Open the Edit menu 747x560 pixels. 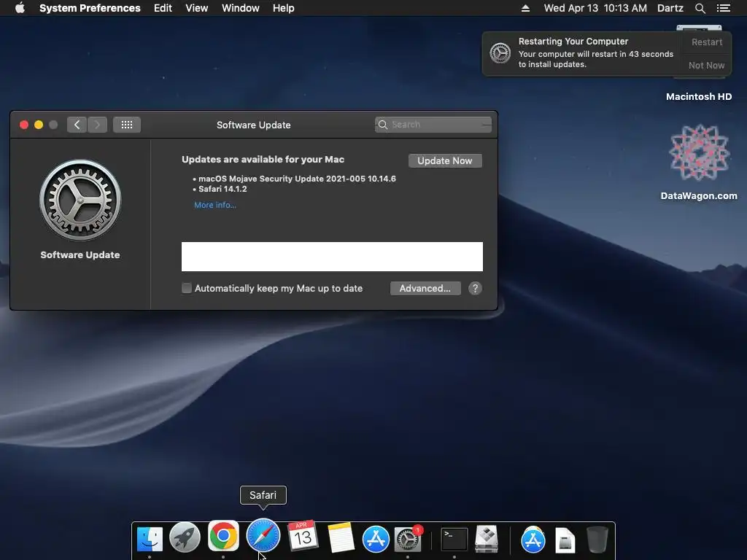coord(163,8)
